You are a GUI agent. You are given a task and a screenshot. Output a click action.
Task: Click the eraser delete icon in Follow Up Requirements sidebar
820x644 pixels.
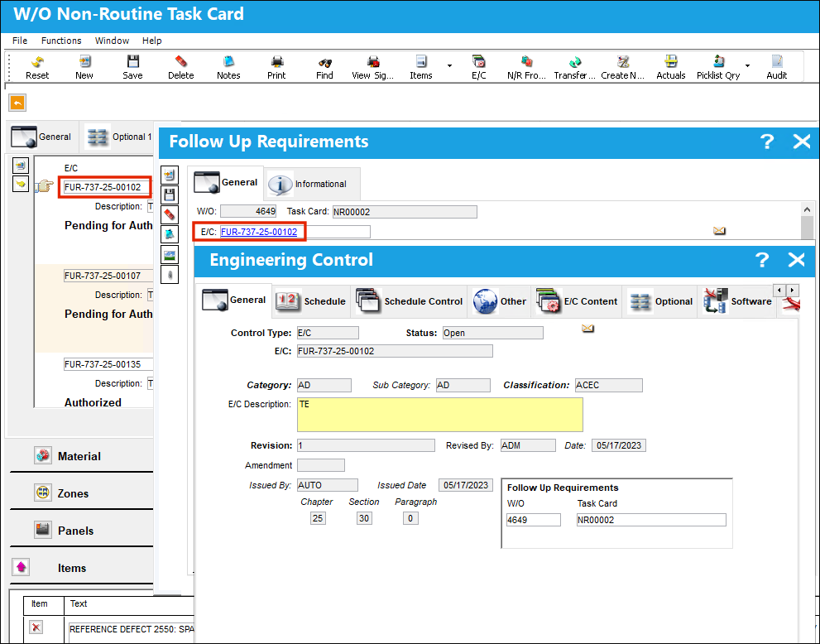point(170,214)
